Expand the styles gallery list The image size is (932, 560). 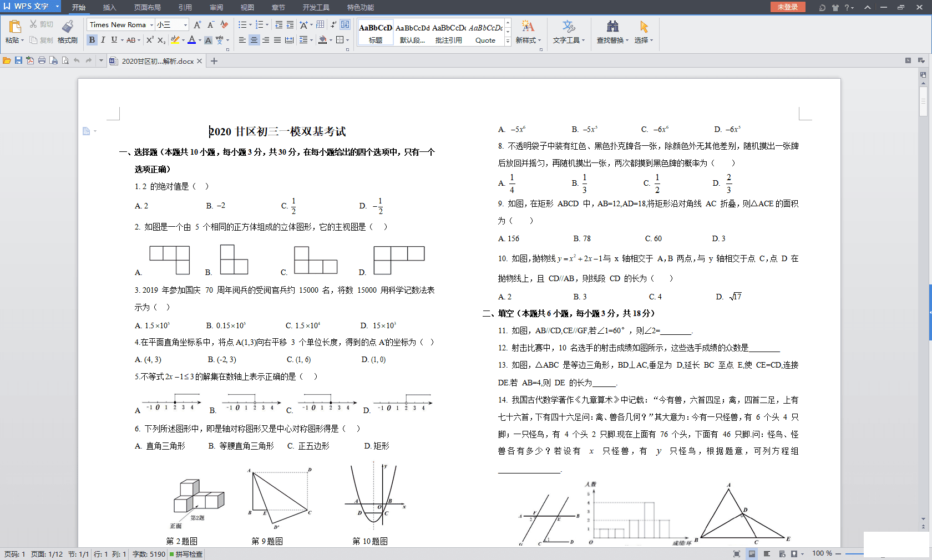click(x=508, y=42)
